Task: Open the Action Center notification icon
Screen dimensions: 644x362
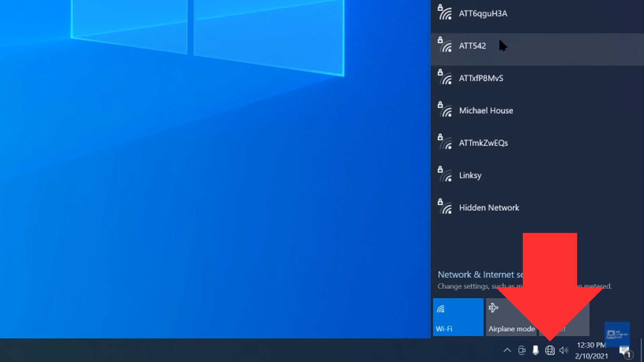Action: tap(625, 352)
